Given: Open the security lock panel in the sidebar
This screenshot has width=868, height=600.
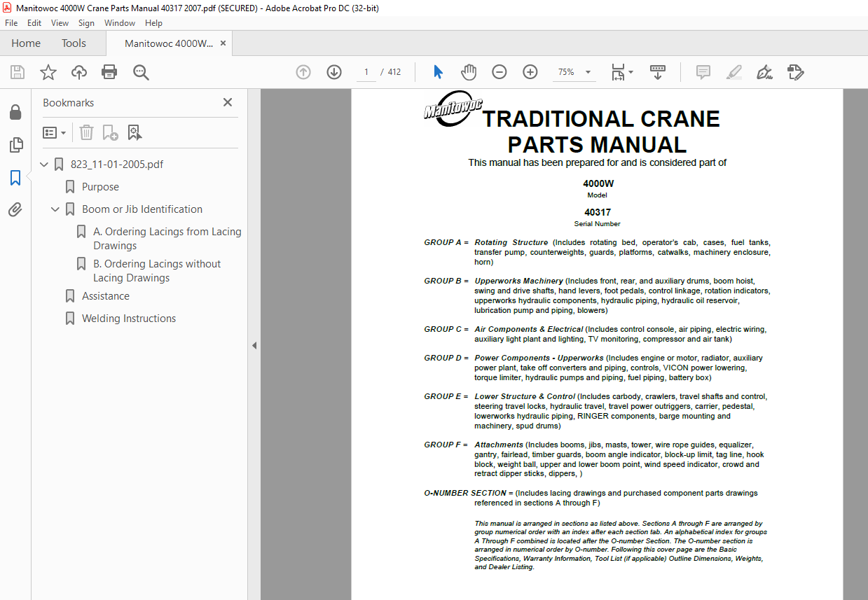Looking at the screenshot, I should point(15,113).
